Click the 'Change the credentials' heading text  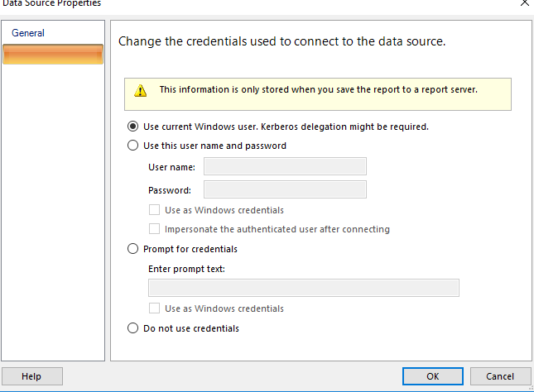[x=282, y=41]
